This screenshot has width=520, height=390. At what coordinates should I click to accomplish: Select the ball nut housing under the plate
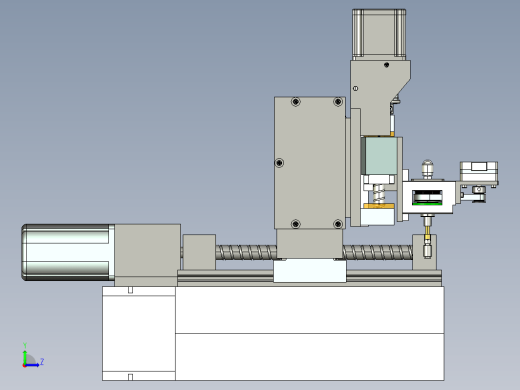click(x=310, y=244)
